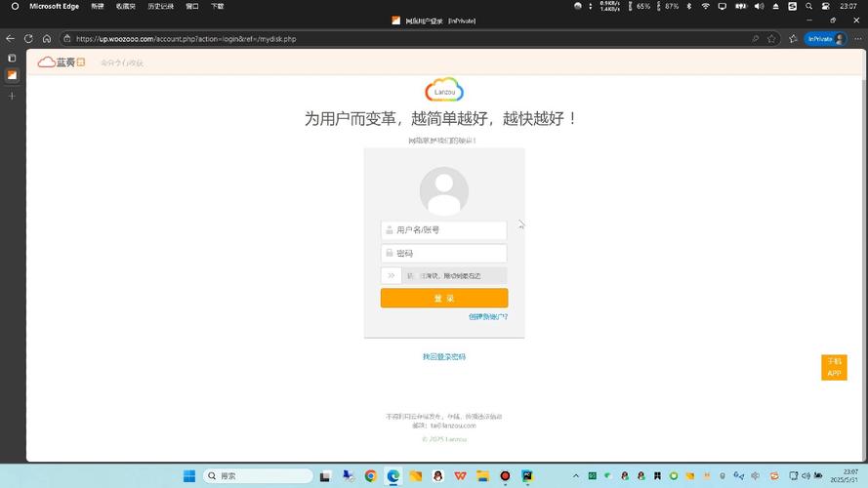Switch to Microsoft Edge on the taskbar

(x=393, y=476)
